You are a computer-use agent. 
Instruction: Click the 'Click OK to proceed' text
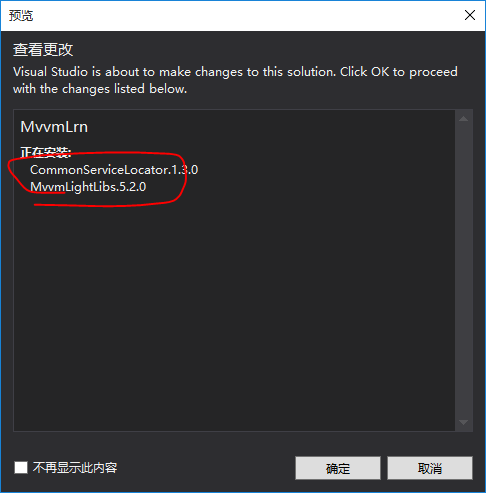399,72
